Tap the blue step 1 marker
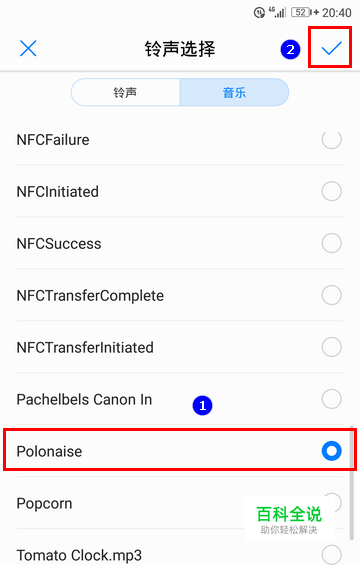 pyautogui.click(x=203, y=405)
